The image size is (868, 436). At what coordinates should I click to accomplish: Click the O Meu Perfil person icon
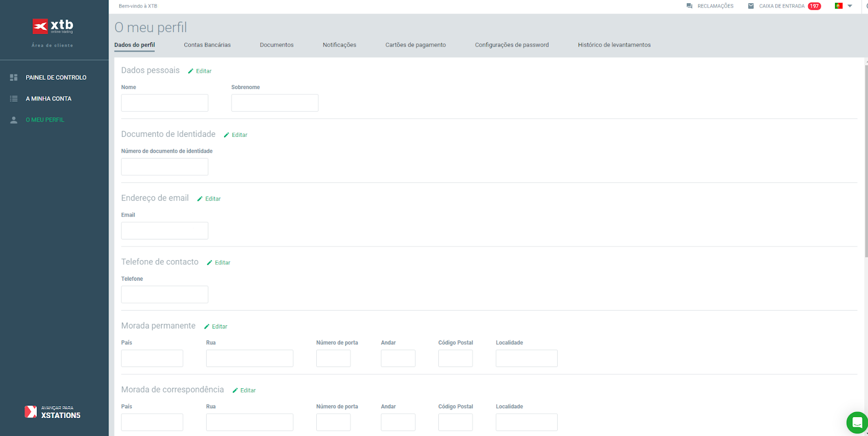[14, 120]
